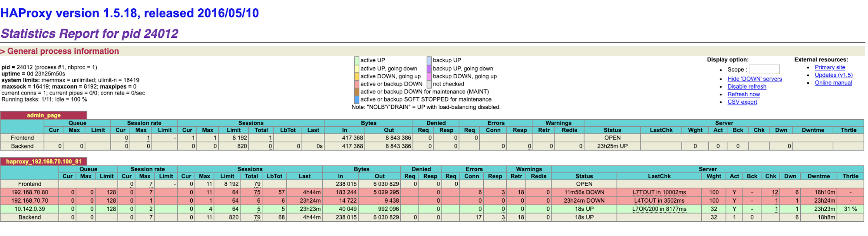This screenshot has width=868, height=236.
Task: Click the backup UP legend color box
Action: coord(429,61)
